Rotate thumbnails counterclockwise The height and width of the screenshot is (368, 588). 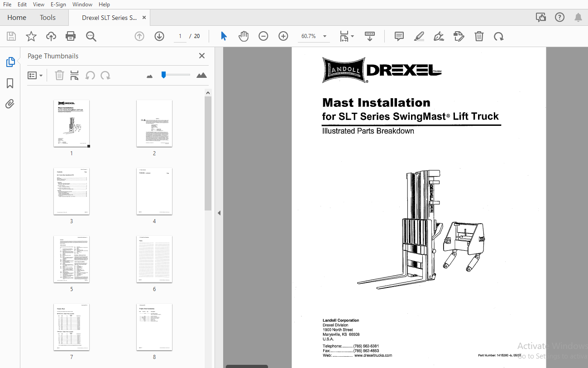point(90,75)
